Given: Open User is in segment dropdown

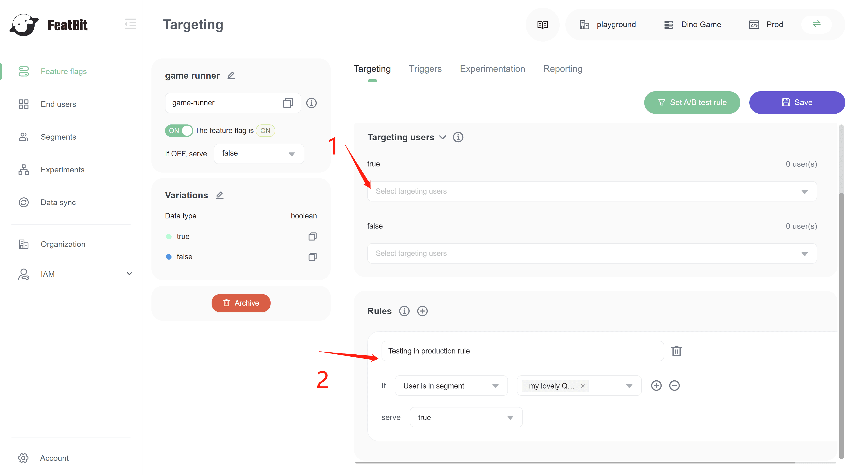Looking at the screenshot, I should click(451, 386).
